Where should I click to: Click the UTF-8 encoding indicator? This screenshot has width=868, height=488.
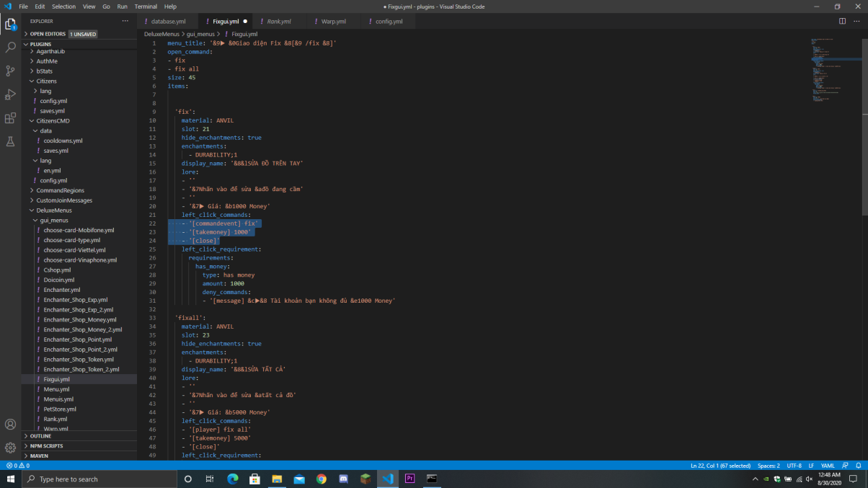point(794,466)
